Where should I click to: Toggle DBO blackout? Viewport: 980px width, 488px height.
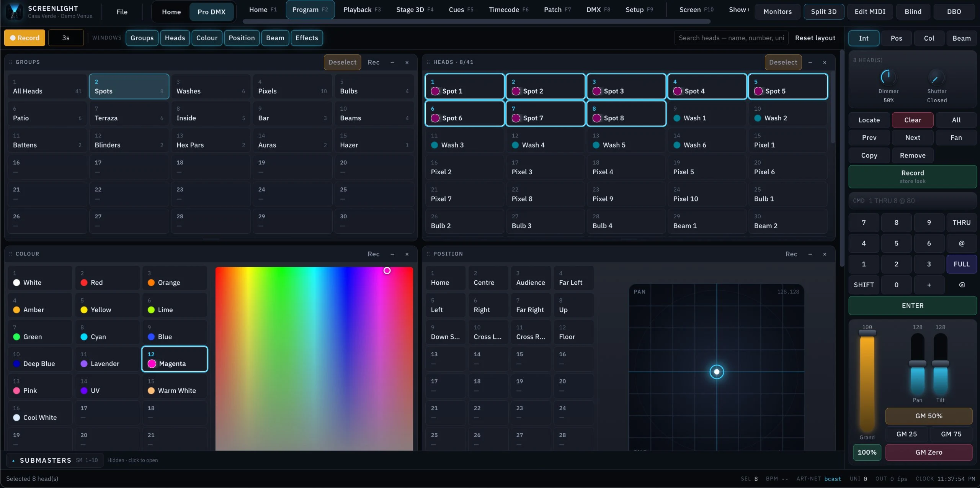(954, 11)
